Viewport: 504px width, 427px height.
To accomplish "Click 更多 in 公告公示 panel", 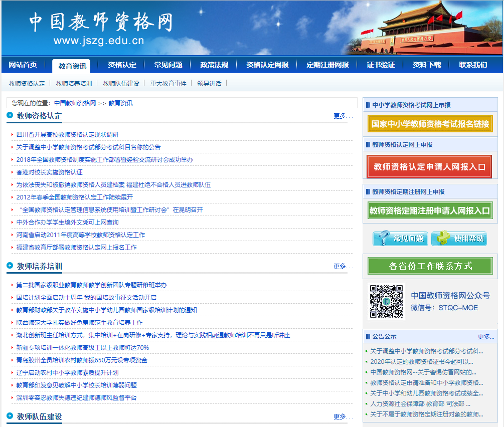I will (485, 336).
